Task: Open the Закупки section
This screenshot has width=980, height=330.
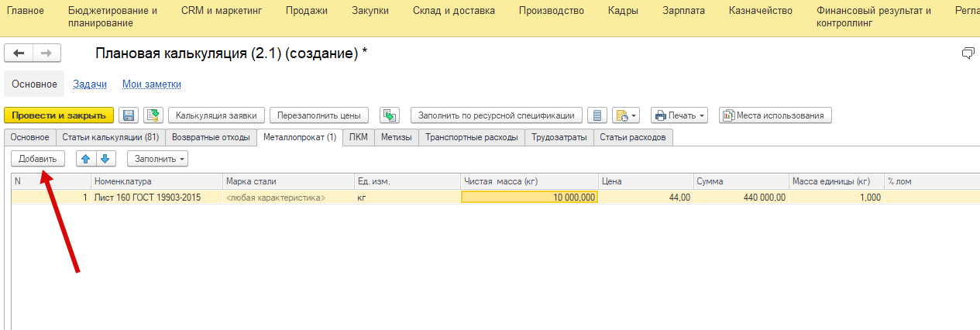Action: pyautogui.click(x=370, y=11)
